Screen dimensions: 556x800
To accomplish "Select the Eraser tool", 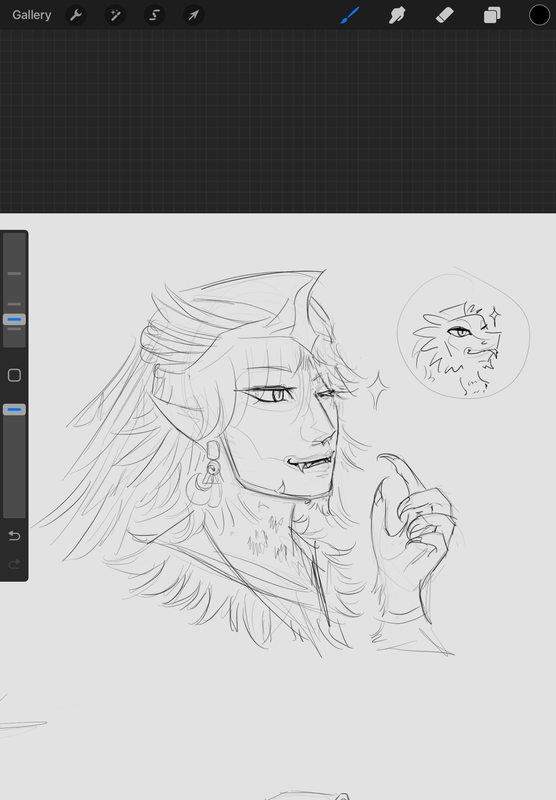I will point(445,15).
